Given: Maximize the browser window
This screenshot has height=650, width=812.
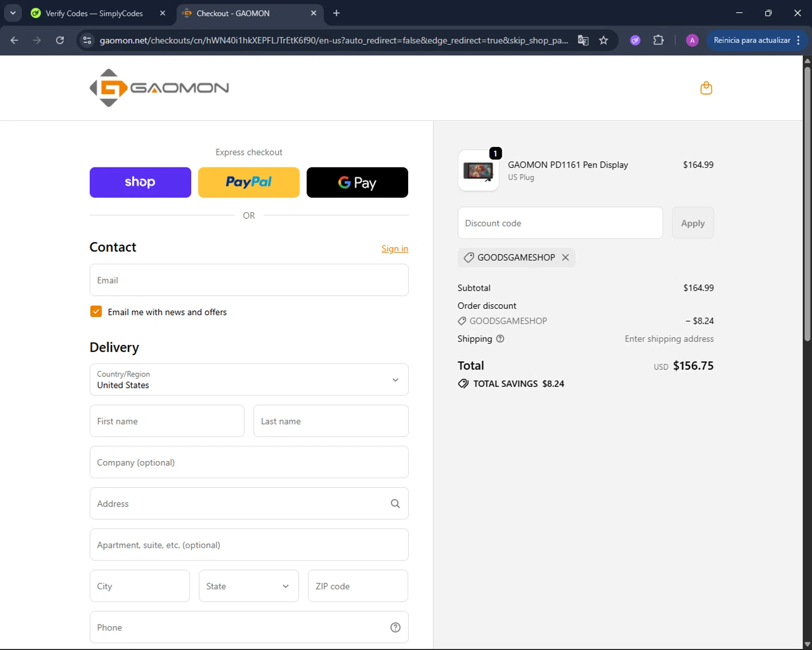Looking at the screenshot, I should pyautogui.click(x=768, y=13).
